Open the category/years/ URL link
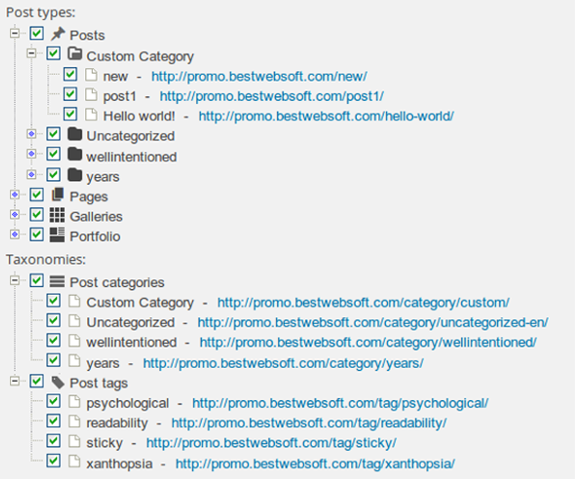This screenshot has height=479, width=575. point(283,363)
